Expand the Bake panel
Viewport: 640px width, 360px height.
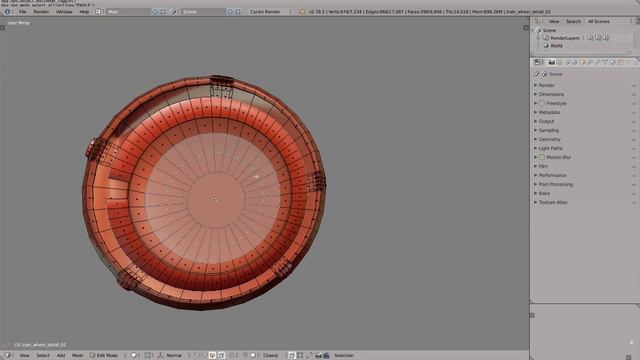coord(544,193)
